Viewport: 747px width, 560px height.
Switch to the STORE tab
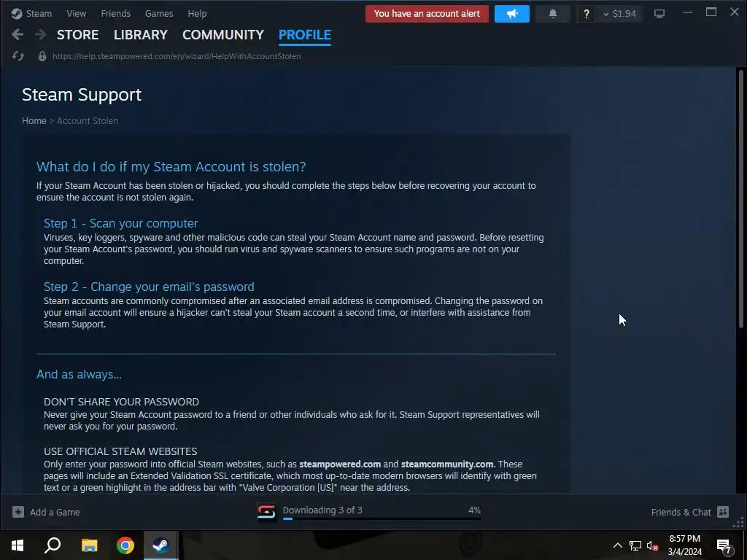(77, 35)
